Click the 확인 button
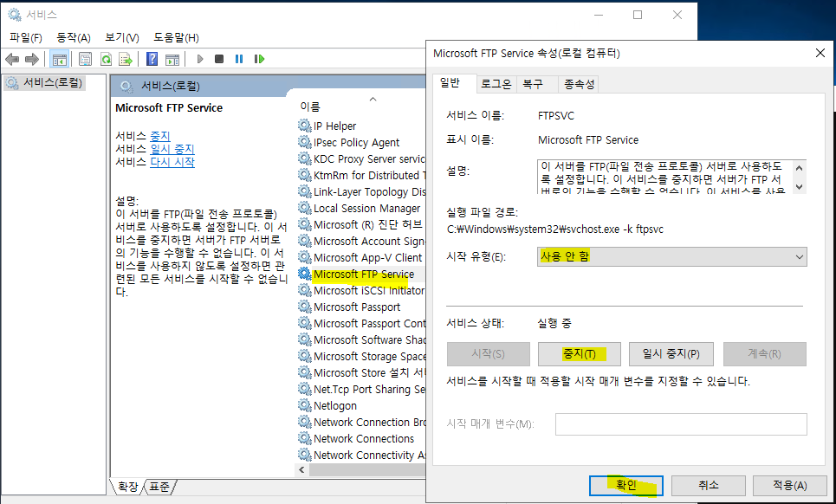 click(x=626, y=485)
